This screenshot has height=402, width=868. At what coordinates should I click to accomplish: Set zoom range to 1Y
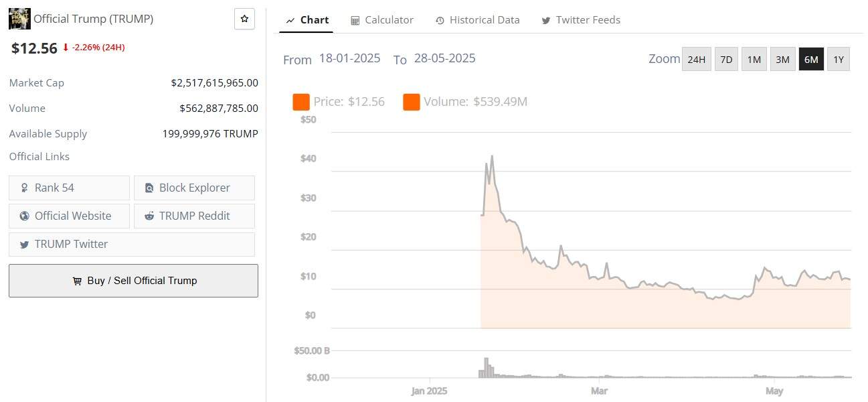[839, 59]
